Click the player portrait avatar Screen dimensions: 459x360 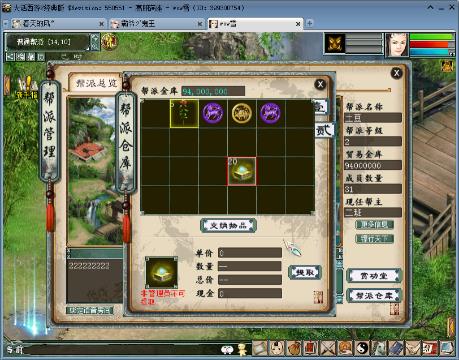pyautogui.click(x=397, y=44)
